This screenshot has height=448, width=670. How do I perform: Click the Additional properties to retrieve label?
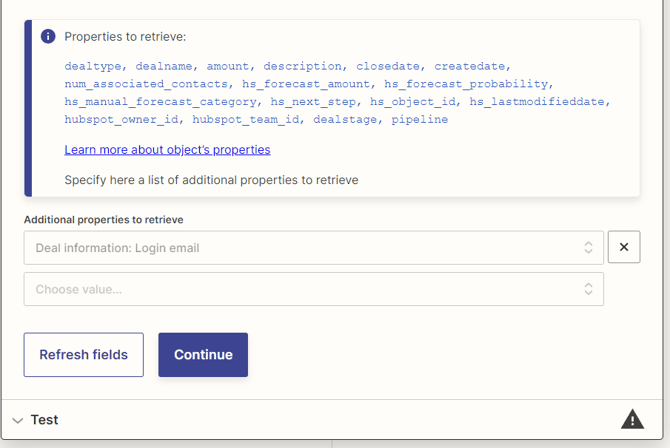103,220
